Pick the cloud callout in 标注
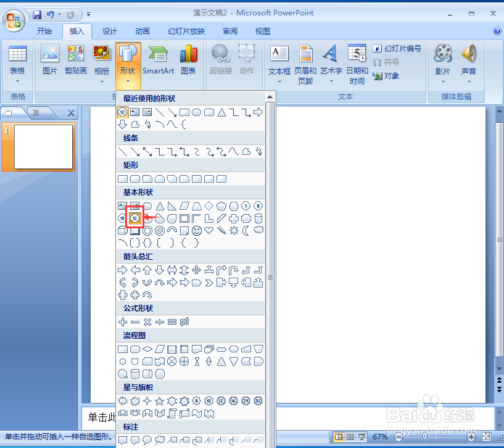Screen dimensions: 504x448 (159, 439)
